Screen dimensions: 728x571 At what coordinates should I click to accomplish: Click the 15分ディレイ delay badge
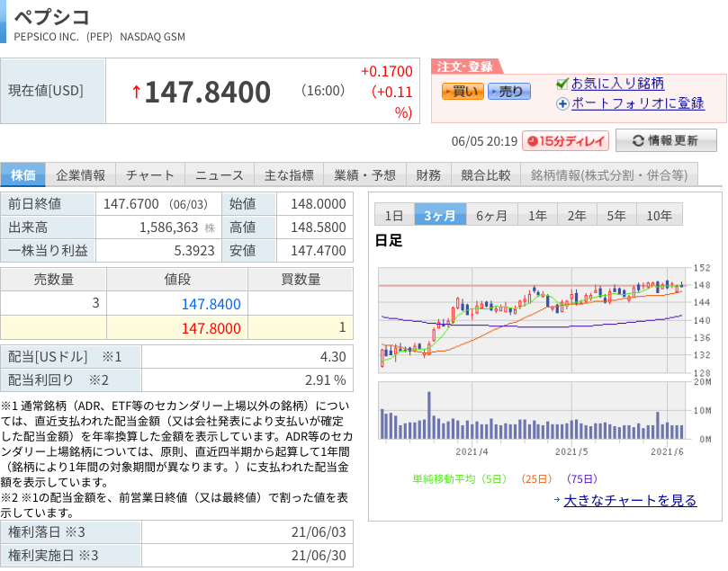click(565, 140)
